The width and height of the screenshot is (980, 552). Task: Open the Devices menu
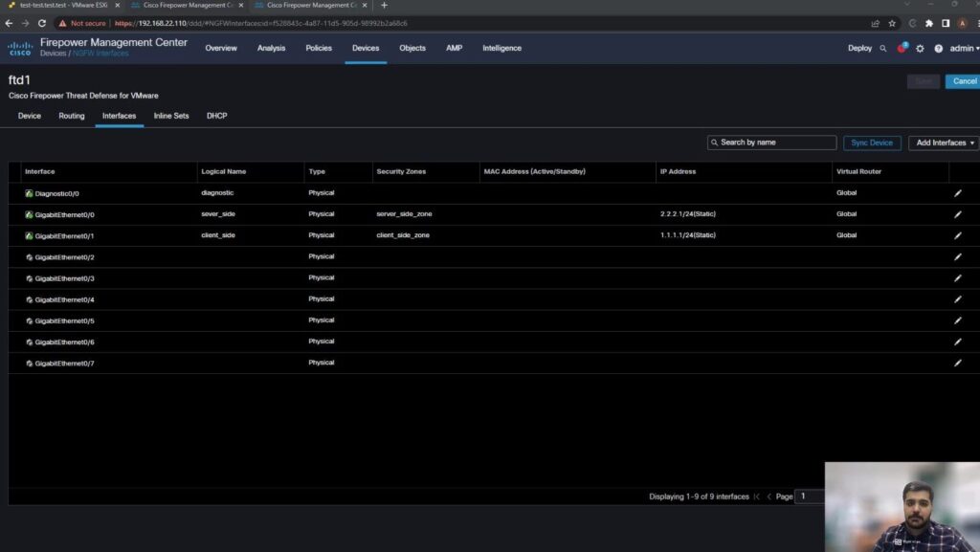tap(366, 48)
